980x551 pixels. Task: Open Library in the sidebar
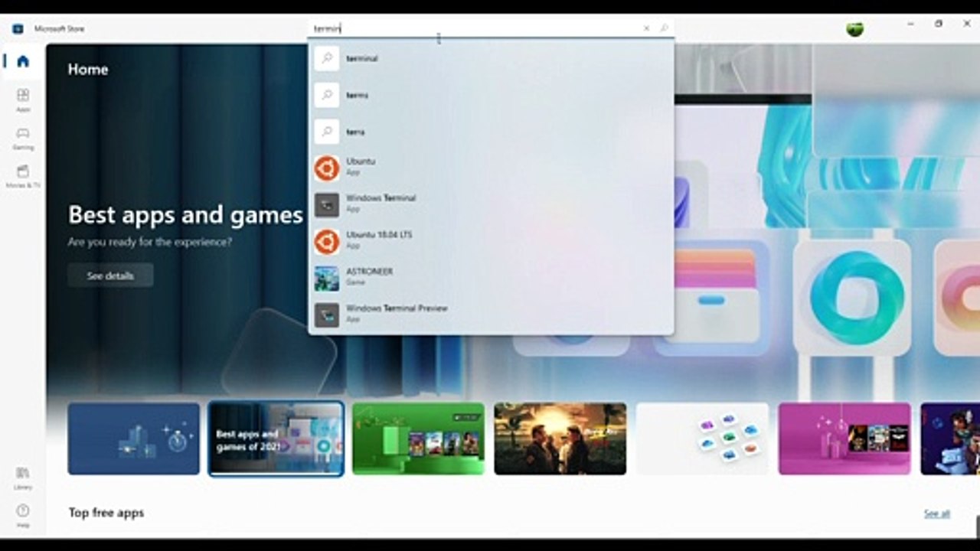click(x=23, y=478)
